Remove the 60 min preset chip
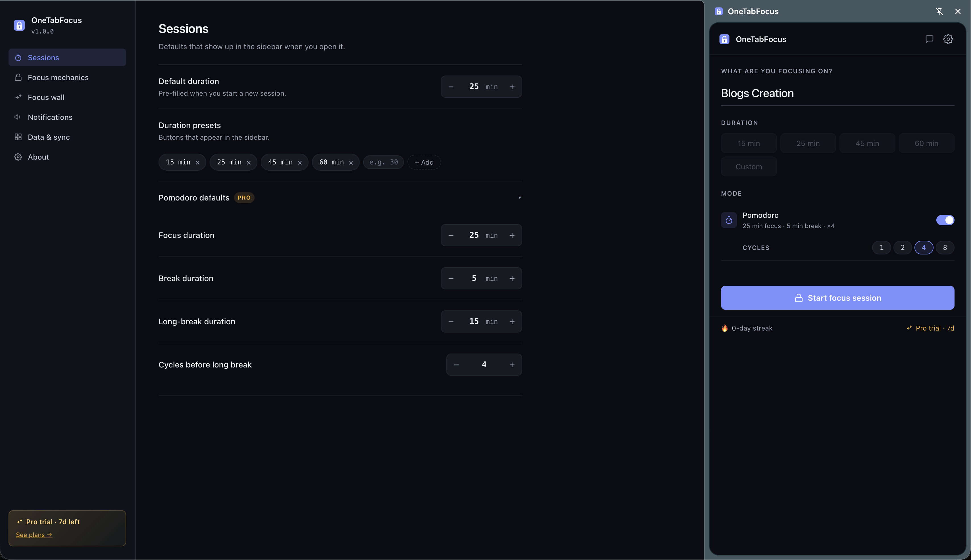971x560 pixels. [351, 163]
